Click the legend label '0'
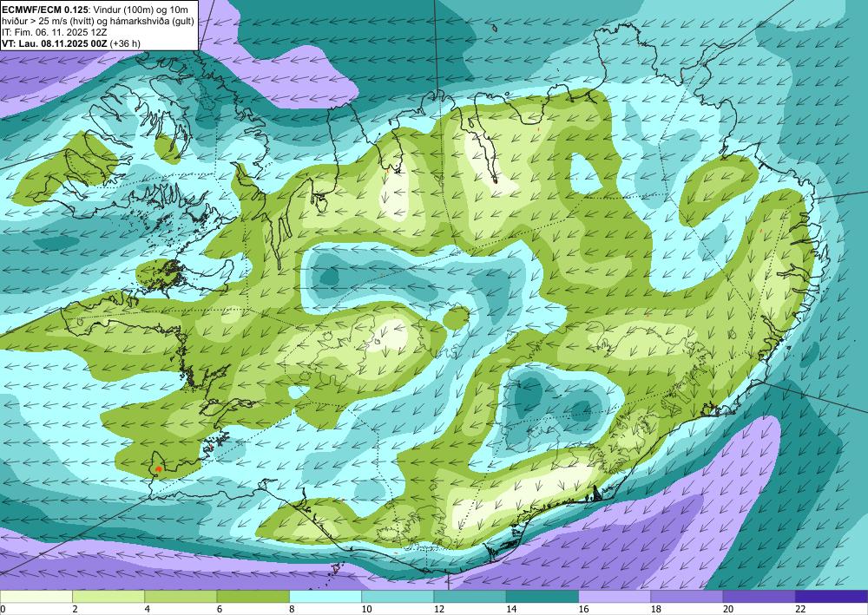The width and height of the screenshot is (868, 615). point(3,609)
